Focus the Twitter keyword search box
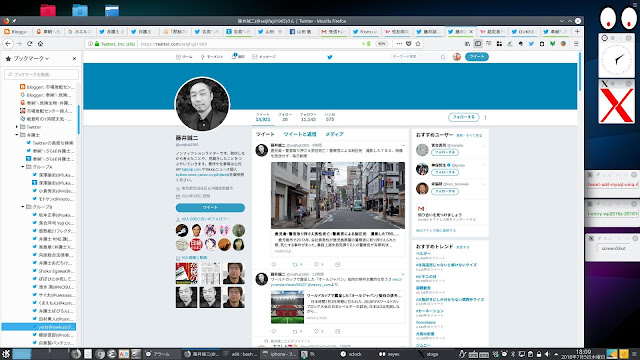The image size is (640, 360). (x=419, y=57)
